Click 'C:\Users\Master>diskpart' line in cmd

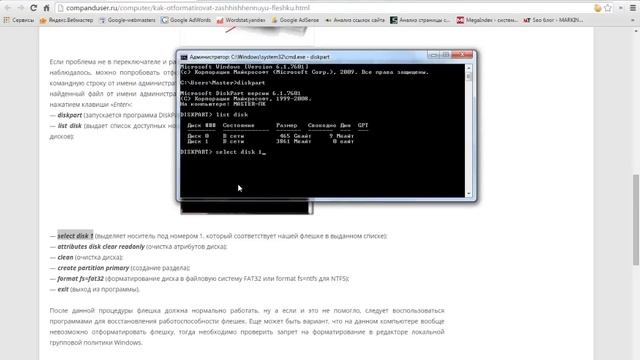click(x=222, y=83)
